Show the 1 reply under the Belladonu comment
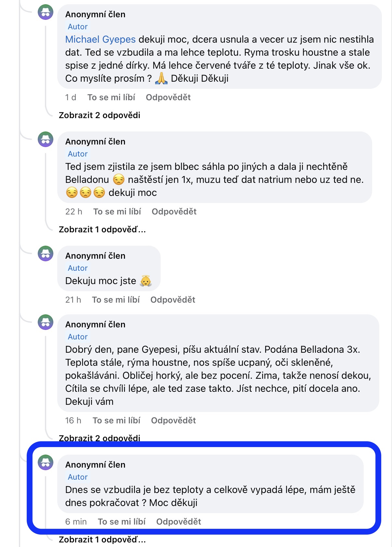 pyautogui.click(x=102, y=229)
